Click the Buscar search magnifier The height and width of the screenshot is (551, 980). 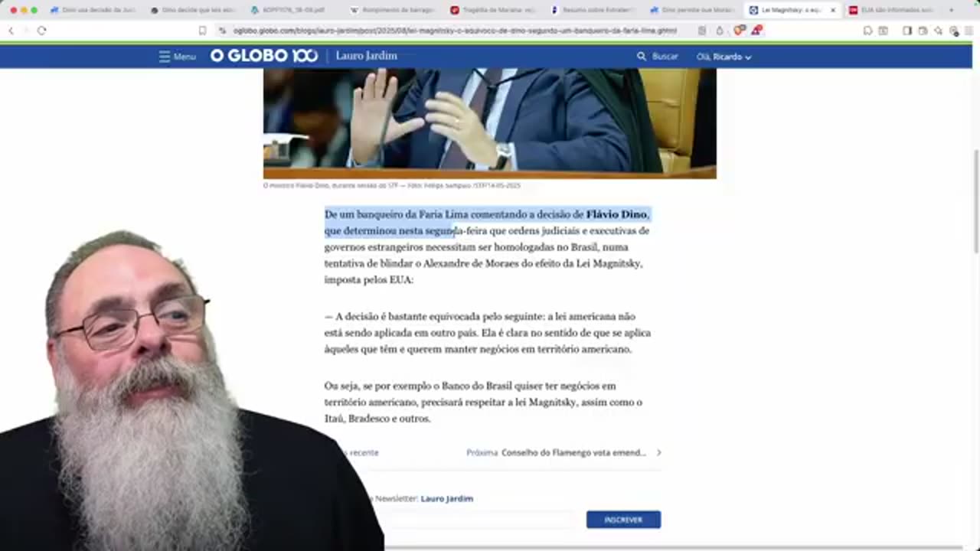[642, 57]
